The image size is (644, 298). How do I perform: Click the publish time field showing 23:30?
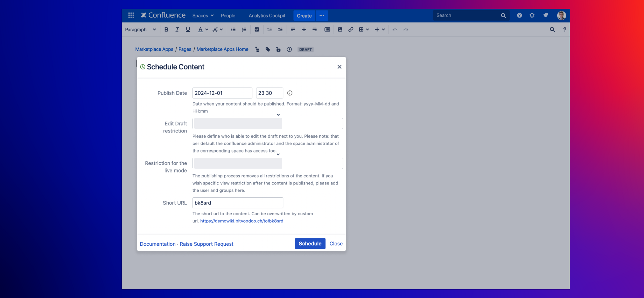point(269,93)
